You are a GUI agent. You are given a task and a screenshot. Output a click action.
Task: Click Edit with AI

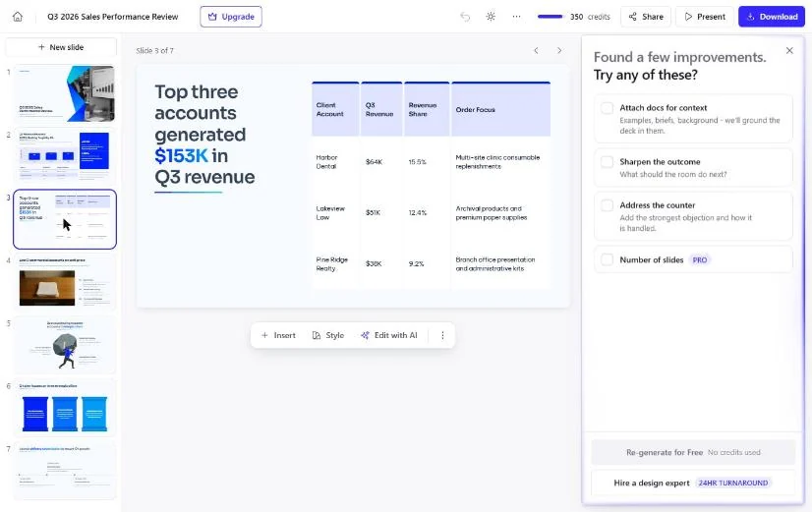[x=389, y=335]
